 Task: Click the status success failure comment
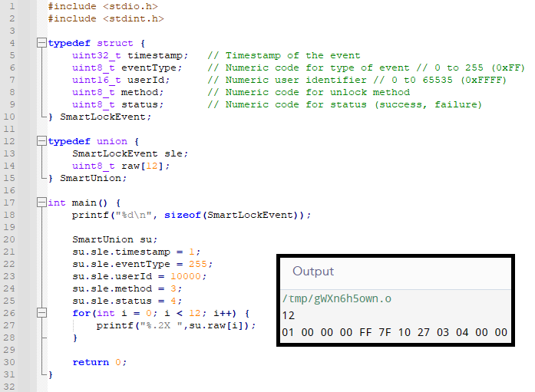coord(345,104)
